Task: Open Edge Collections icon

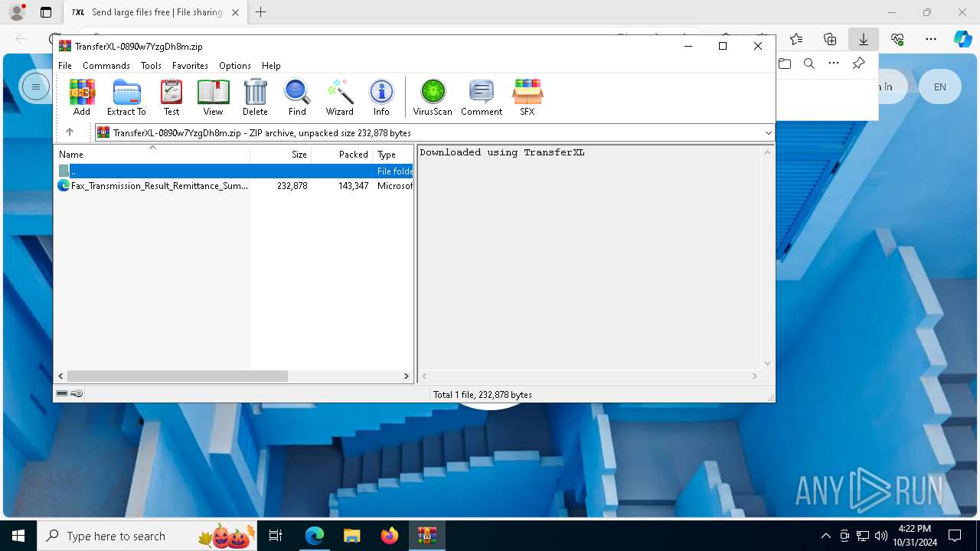Action: pyautogui.click(x=830, y=39)
